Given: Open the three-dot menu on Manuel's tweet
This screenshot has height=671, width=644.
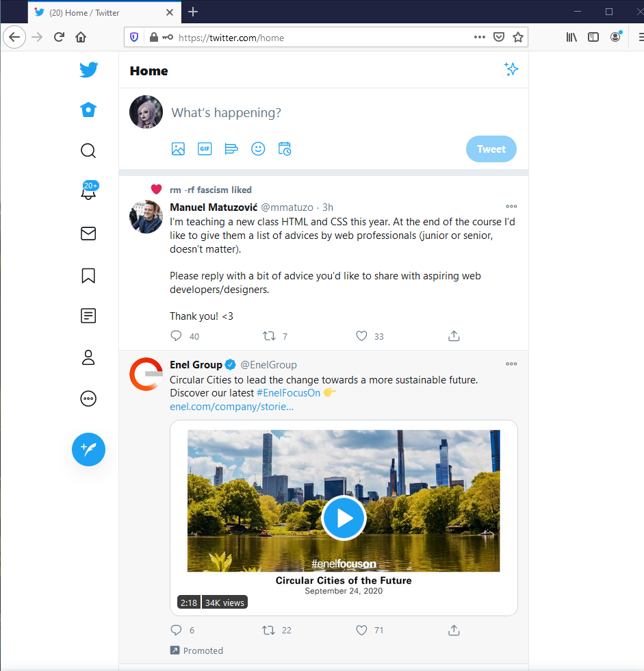Looking at the screenshot, I should (x=511, y=206).
